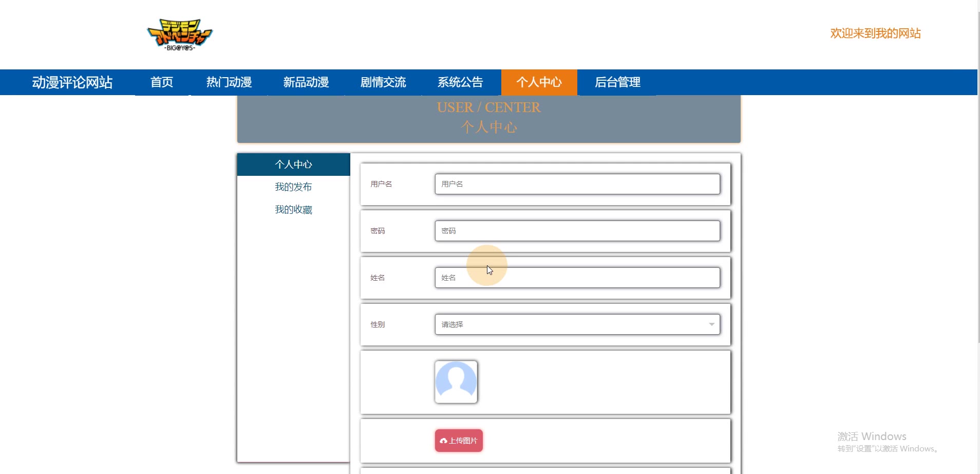Click the 姓名 field label
Viewport: 980px width, 474px height.
coord(378,278)
